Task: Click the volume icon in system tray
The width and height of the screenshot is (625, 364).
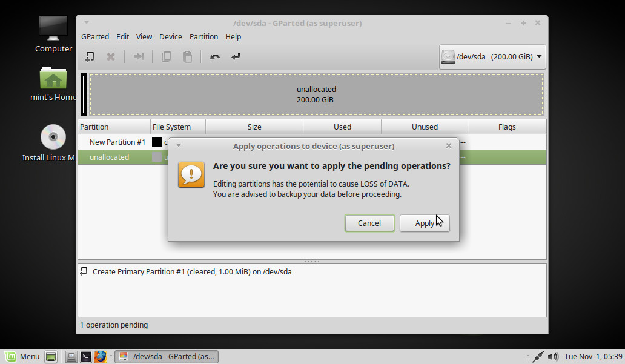Action: click(x=553, y=357)
